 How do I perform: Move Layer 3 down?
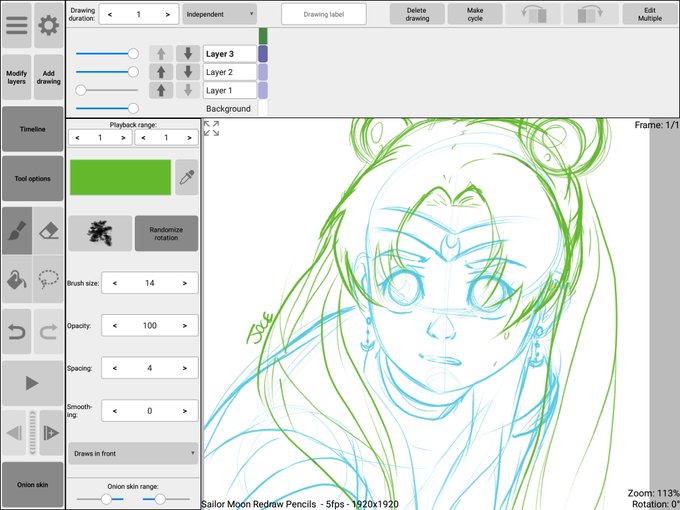pos(188,54)
